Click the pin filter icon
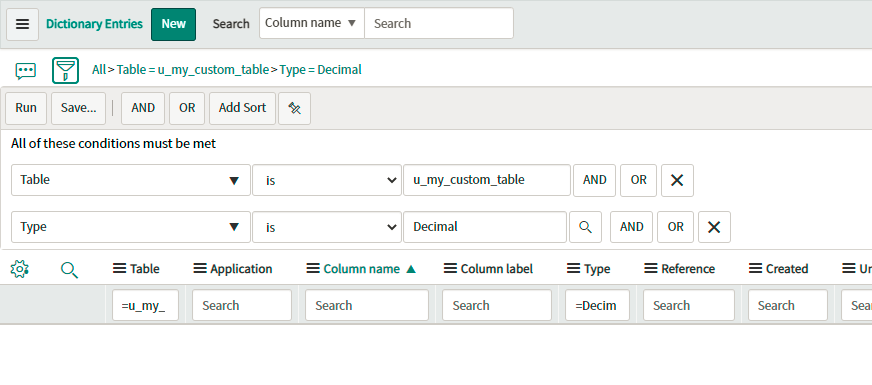Screen dimensions: 872x385 click(x=294, y=108)
